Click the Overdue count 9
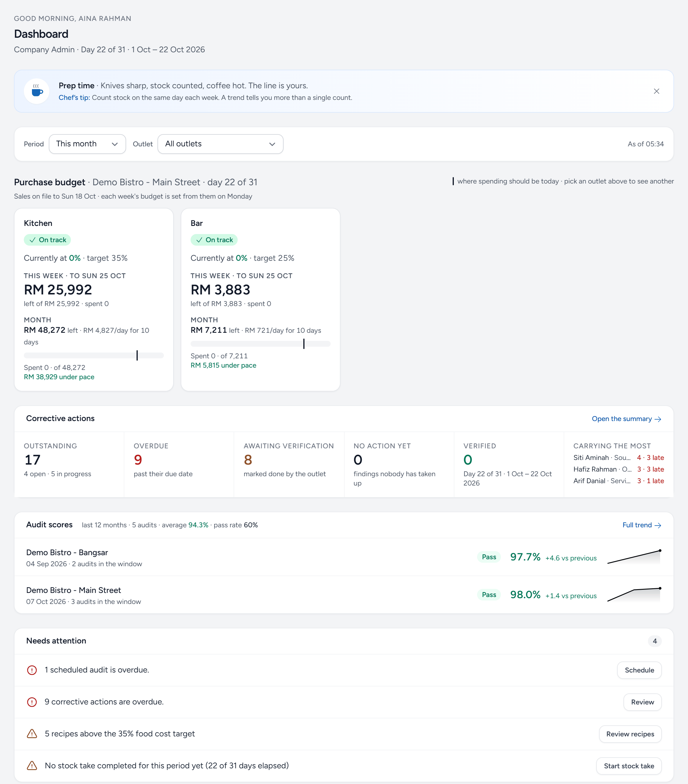The height and width of the screenshot is (784, 688). pyautogui.click(x=138, y=459)
